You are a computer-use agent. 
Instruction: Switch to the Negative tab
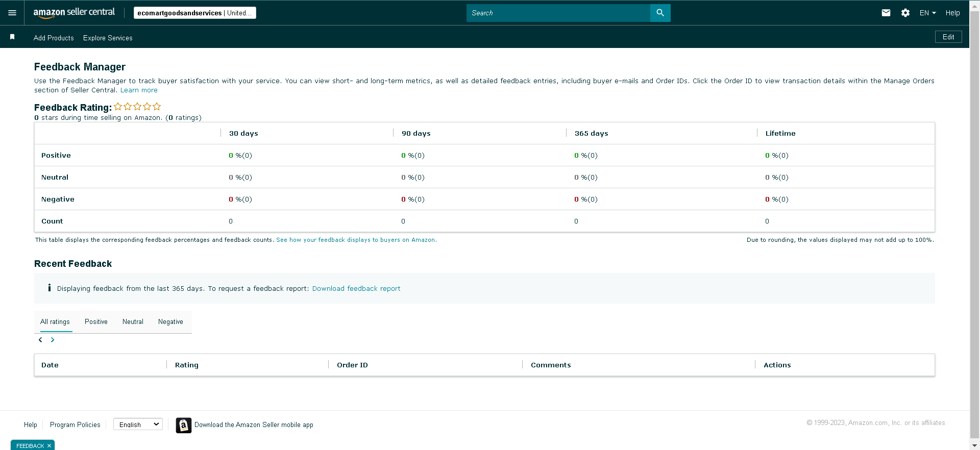170,322
